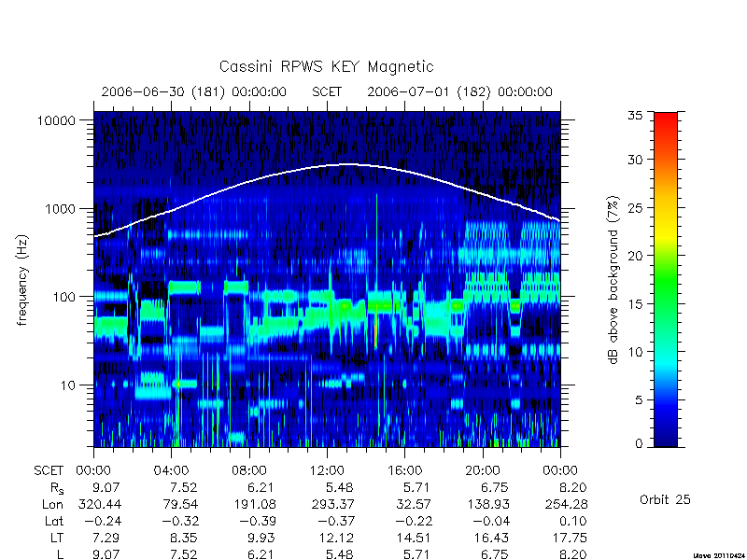Click the "SCET" row header below the plot
This screenshot has height=560, width=747.
tap(49, 471)
